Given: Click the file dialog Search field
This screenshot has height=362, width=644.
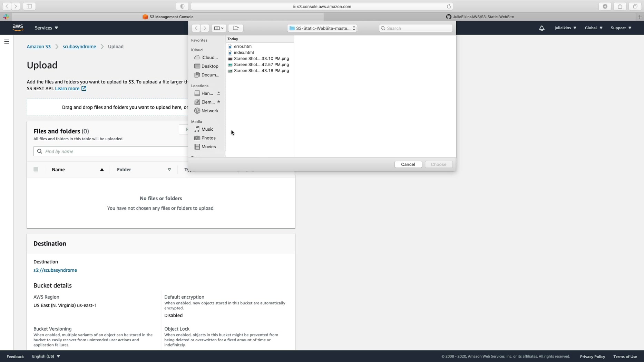Looking at the screenshot, I should pos(416,28).
